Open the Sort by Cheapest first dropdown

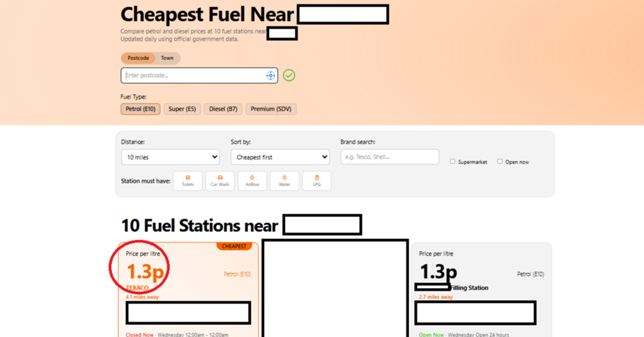click(x=280, y=157)
